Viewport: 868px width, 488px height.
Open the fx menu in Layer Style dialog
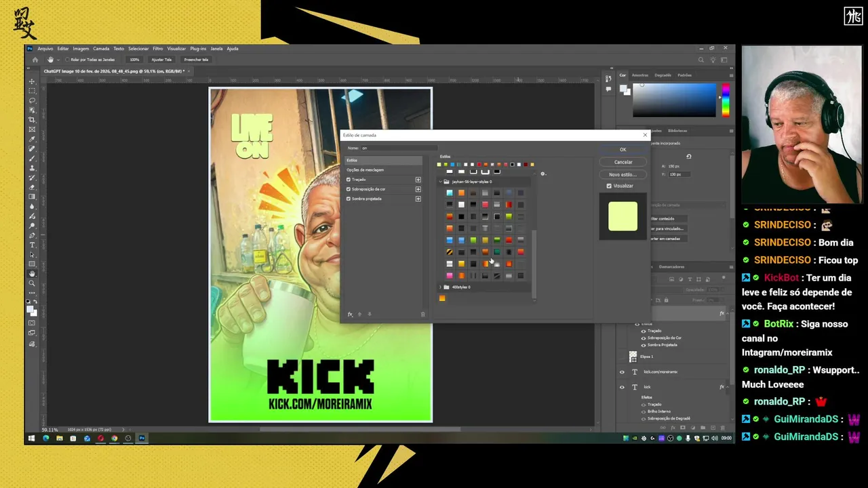pos(351,314)
